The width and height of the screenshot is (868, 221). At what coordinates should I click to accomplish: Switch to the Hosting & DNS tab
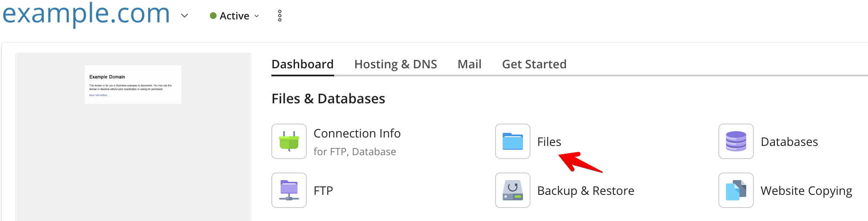tap(396, 64)
